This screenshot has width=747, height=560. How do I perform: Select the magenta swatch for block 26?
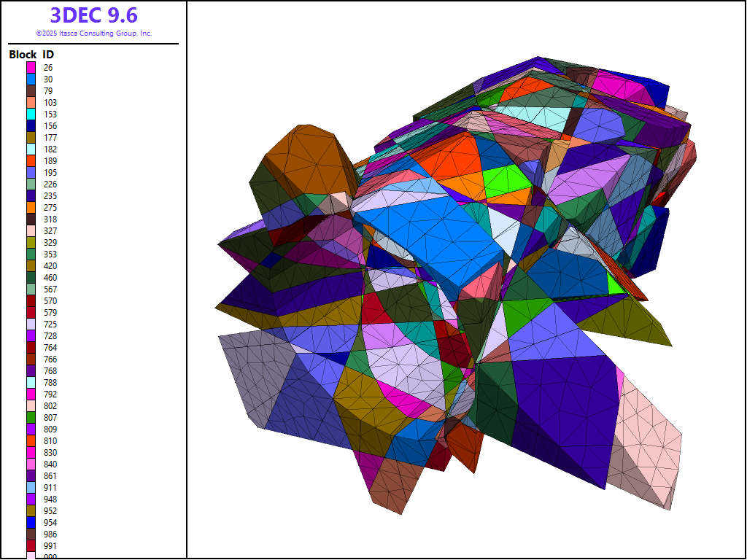pyautogui.click(x=31, y=68)
